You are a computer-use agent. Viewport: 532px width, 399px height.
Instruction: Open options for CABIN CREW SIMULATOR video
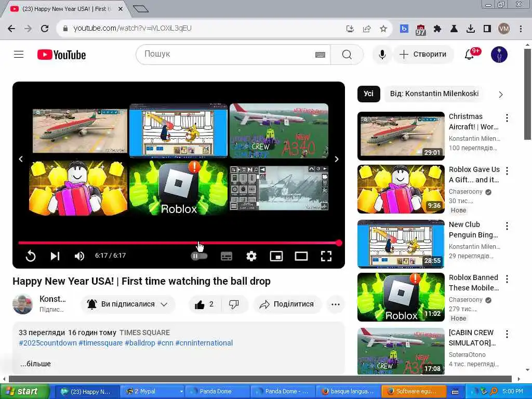(x=507, y=334)
